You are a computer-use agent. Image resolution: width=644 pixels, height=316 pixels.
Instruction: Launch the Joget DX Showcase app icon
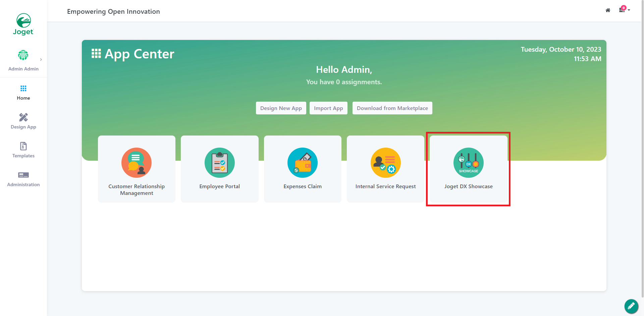coord(468,163)
